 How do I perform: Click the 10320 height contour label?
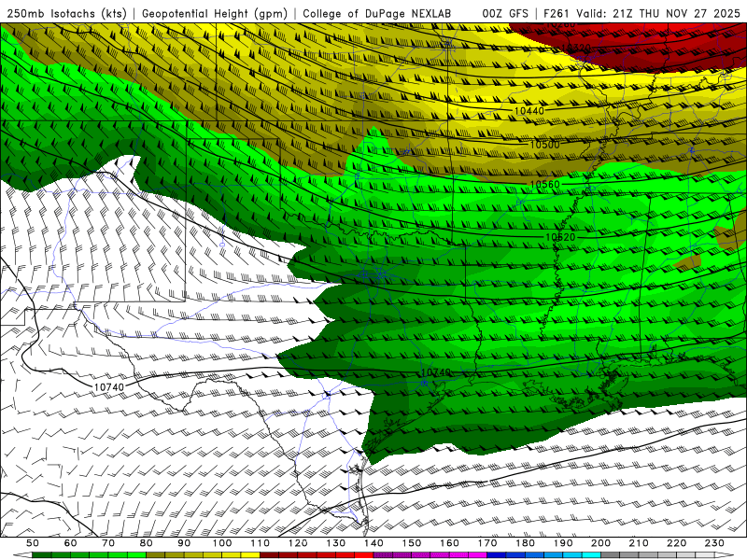[x=576, y=49]
